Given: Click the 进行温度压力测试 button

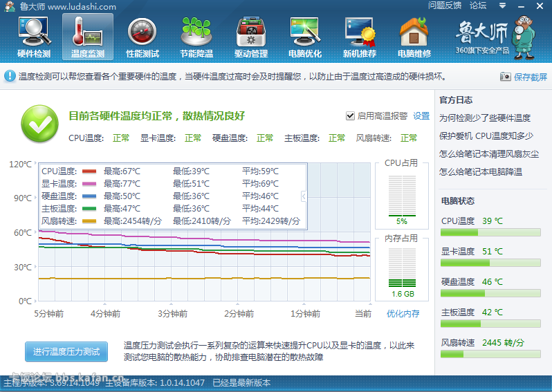Looking at the screenshot, I should 66,351.
